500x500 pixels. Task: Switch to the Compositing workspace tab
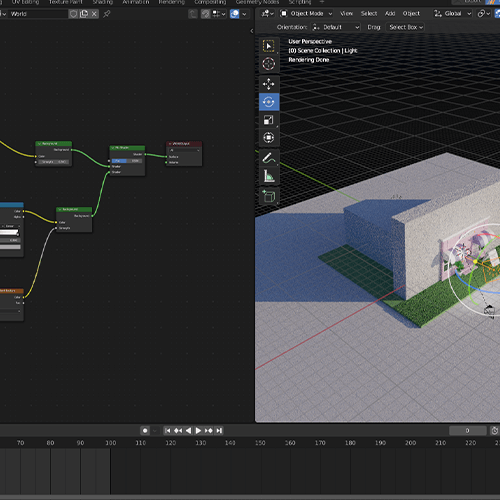[210, 2]
